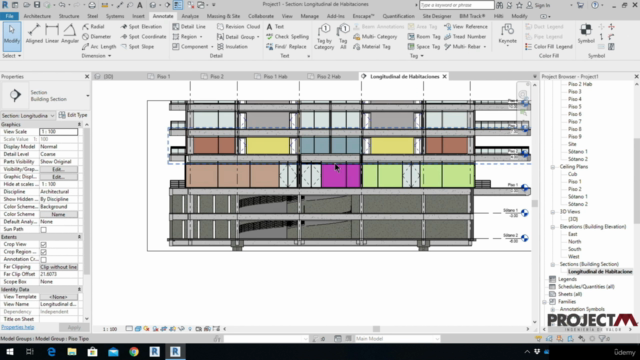Place a Space Tag
Screen dimensions: 640x360
click(424, 47)
